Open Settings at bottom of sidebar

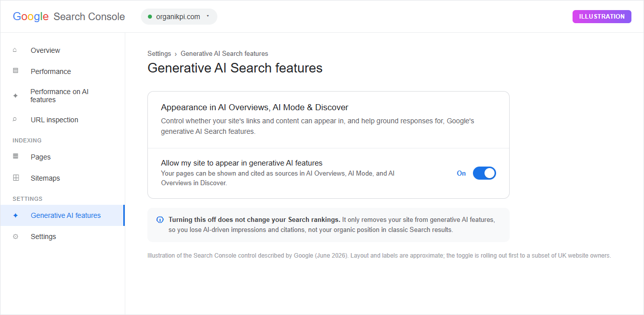[62, 237]
